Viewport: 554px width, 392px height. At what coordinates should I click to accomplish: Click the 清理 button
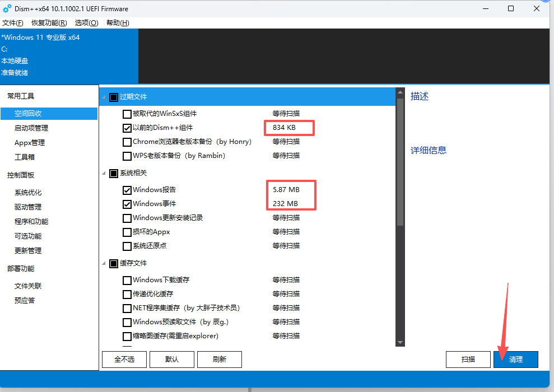point(516,360)
